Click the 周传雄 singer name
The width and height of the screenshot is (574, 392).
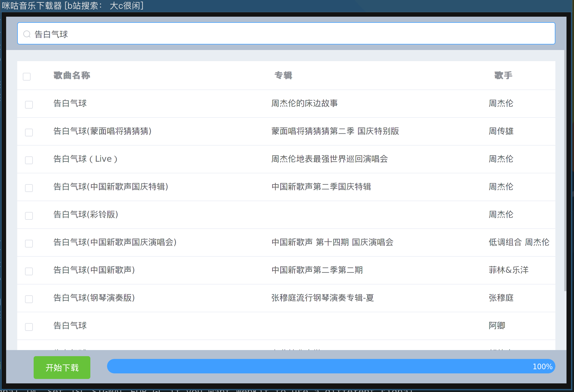pyautogui.click(x=501, y=131)
